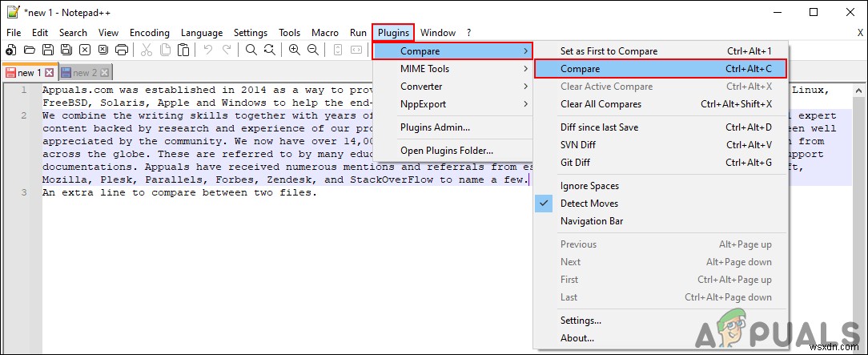Select Set as First to Compare
Image resolution: width=868 pixels, height=355 pixels.
[609, 51]
